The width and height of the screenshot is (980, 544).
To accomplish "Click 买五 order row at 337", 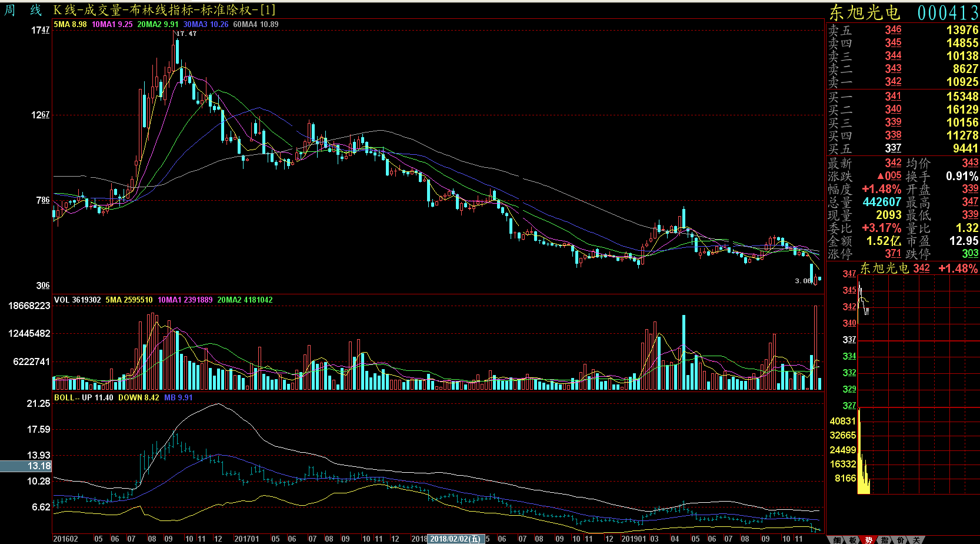I will coord(903,148).
